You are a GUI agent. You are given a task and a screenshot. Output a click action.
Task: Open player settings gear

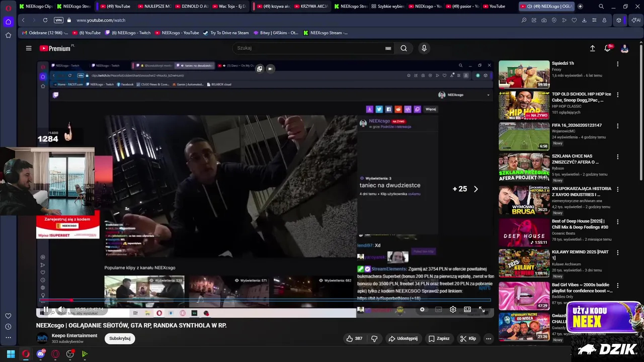pos(453,310)
